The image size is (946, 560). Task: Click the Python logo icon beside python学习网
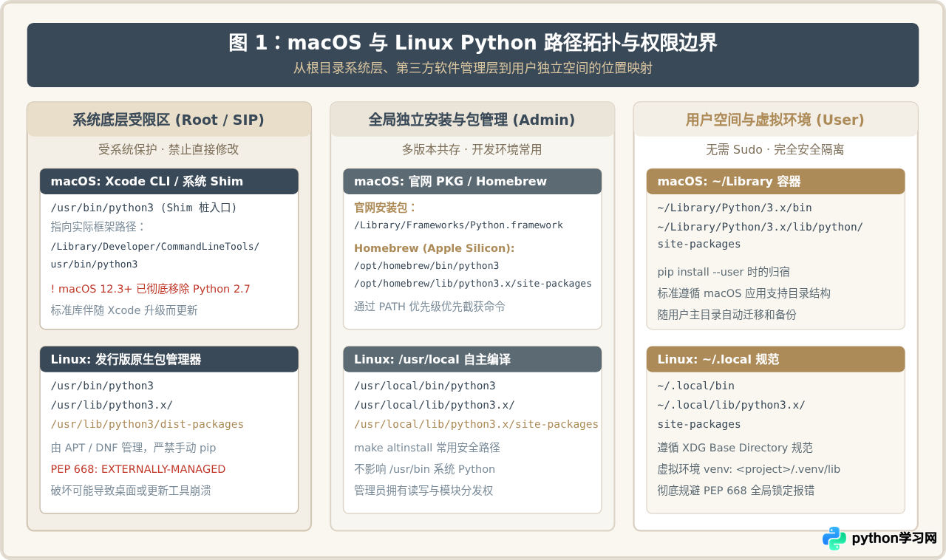tap(834, 539)
